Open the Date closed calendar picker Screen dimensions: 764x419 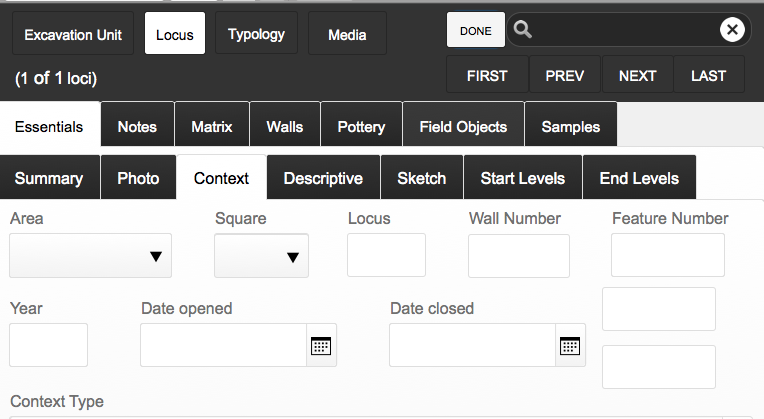point(570,345)
